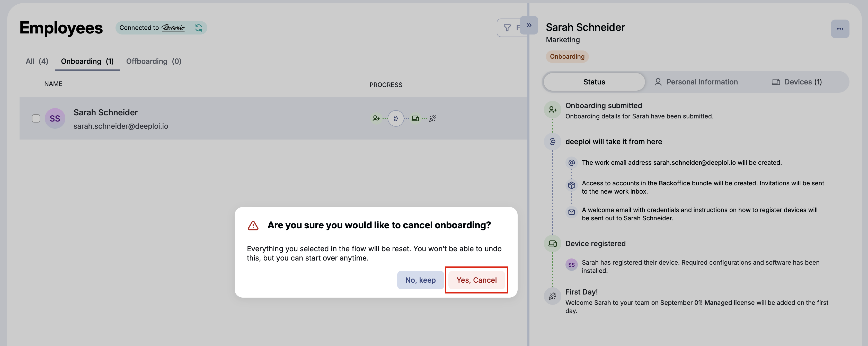This screenshot has height=346, width=868.
Task: Click the deeploi will take it from here icon
Action: 552,142
